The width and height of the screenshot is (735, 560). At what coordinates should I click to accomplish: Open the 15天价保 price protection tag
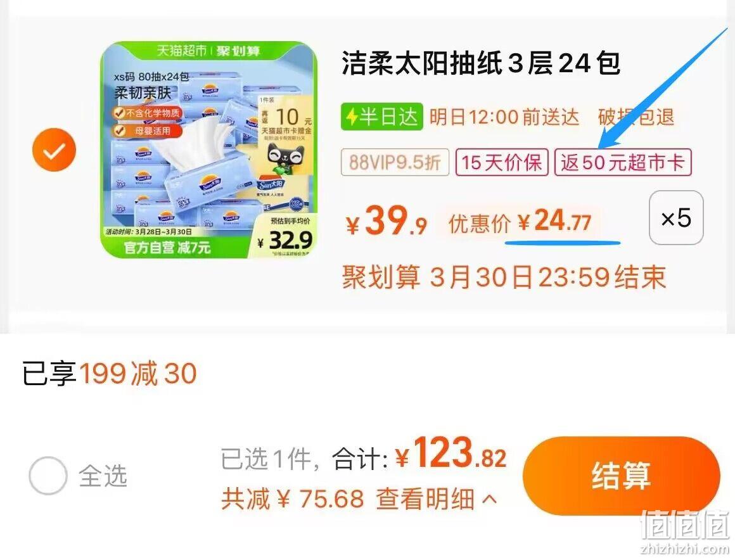tap(502, 162)
